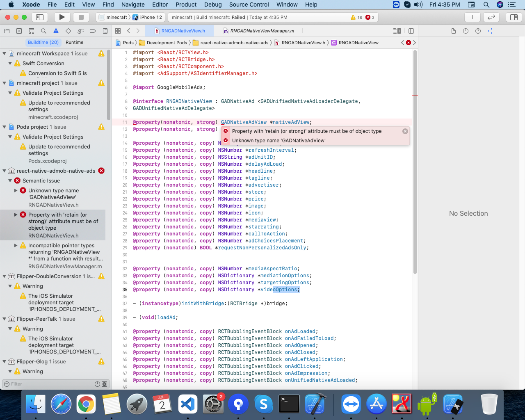525x420 pixels.
Task: Open the Source Control menu
Action: click(249, 5)
